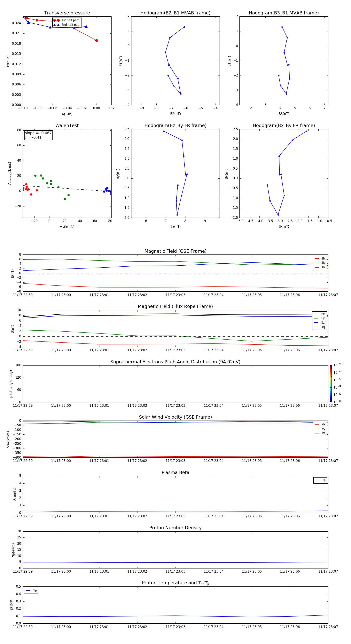This screenshot has height=644, width=351.
Task: Select the "Hodogram(Bz_By FR frame)" title
Action: [175, 125]
